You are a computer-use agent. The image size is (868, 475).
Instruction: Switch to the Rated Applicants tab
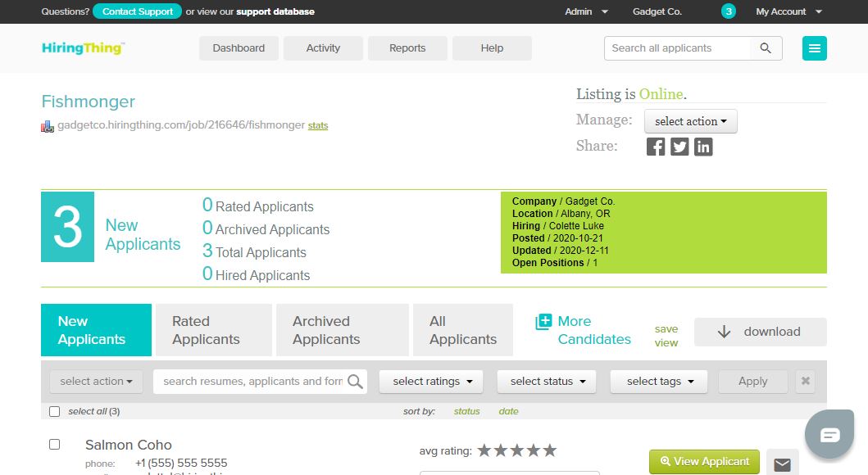pyautogui.click(x=214, y=330)
